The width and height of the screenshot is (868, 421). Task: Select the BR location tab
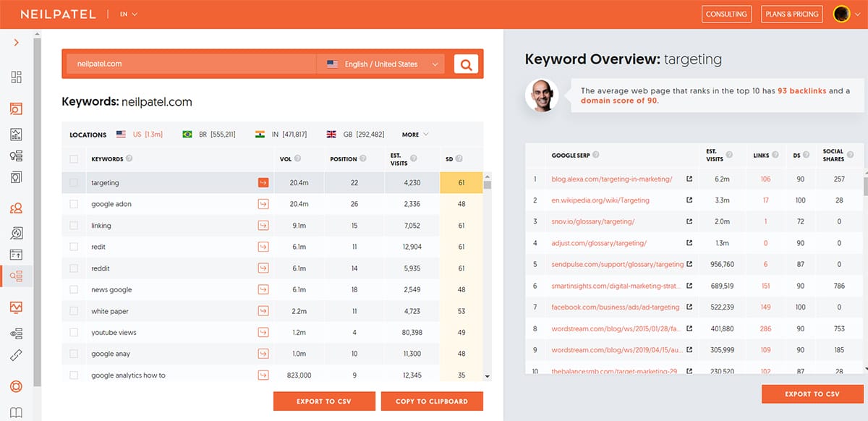[x=209, y=135]
